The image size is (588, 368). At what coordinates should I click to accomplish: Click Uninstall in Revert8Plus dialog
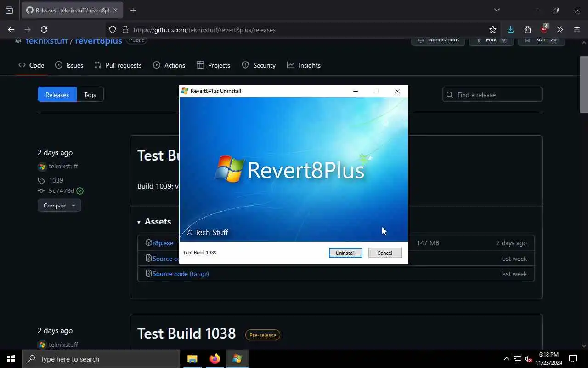tap(345, 253)
